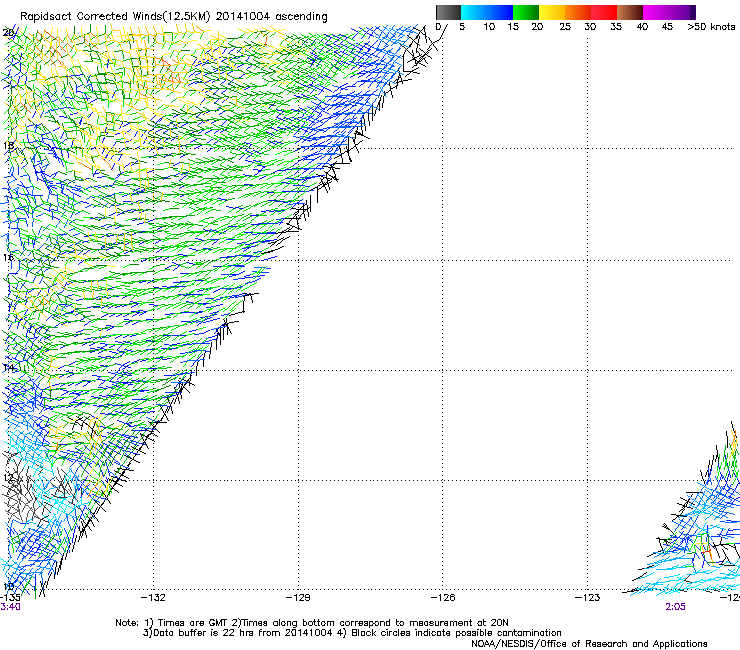Viewport: 740px width, 650px height.
Task: Click the 3:40 swath time label
Action: point(10,607)
